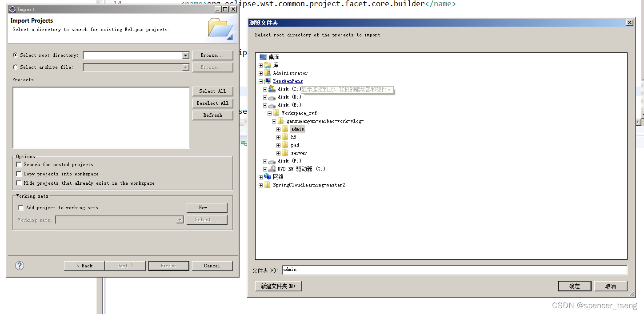Click the DVD RW 驱动器 (G:) icon
The image size is (644, 314).
tap(272, 169)
